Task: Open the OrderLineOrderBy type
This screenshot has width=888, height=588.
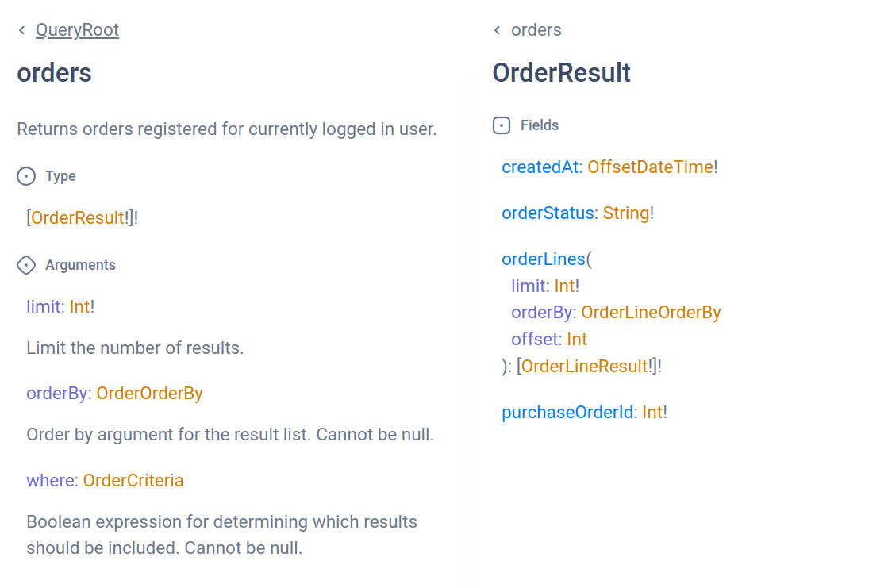Action: click(651, 312)
